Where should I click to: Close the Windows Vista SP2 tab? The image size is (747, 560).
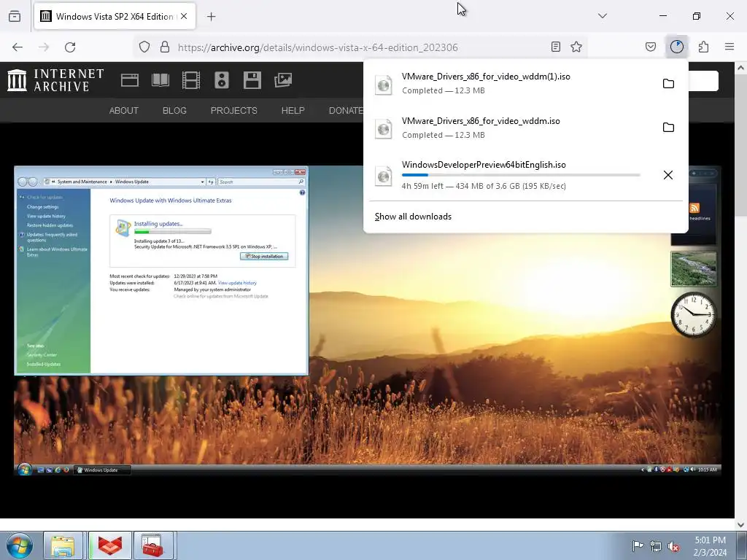pyautogui.click(x=184, y=16)
